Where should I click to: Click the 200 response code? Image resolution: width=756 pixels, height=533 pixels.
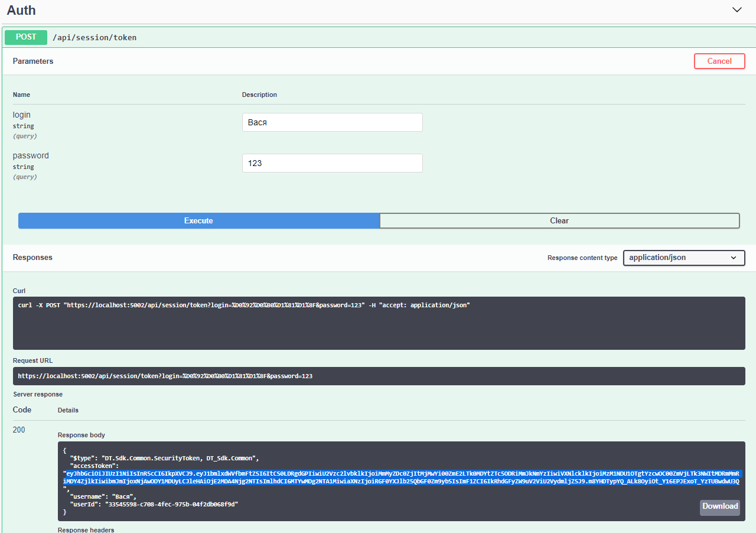pos(19,430)
